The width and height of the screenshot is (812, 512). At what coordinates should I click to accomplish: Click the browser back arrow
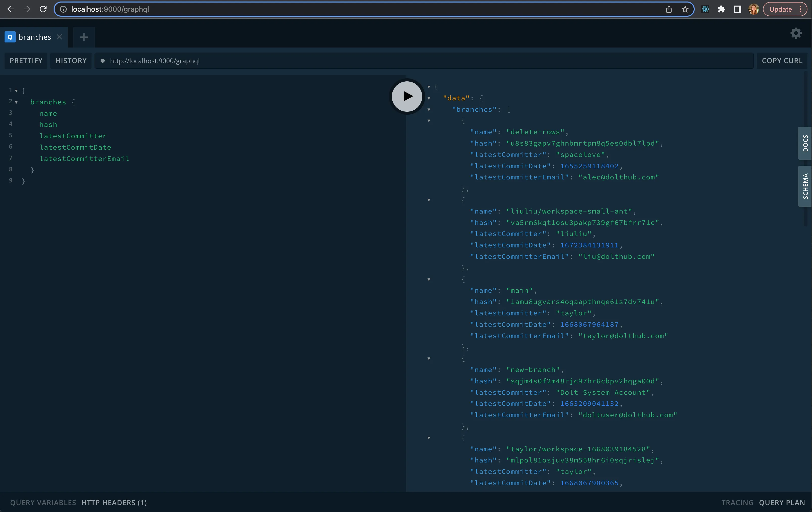tap(10, 9)
